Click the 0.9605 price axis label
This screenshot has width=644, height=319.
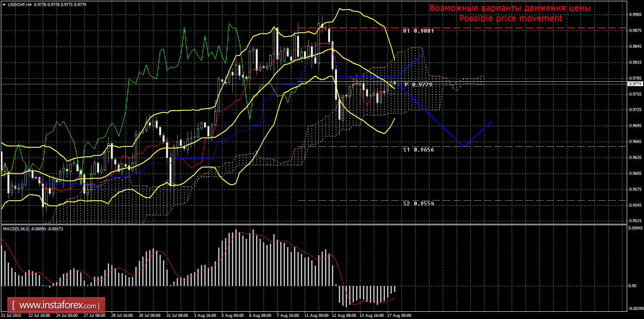(x=635, y=173)
